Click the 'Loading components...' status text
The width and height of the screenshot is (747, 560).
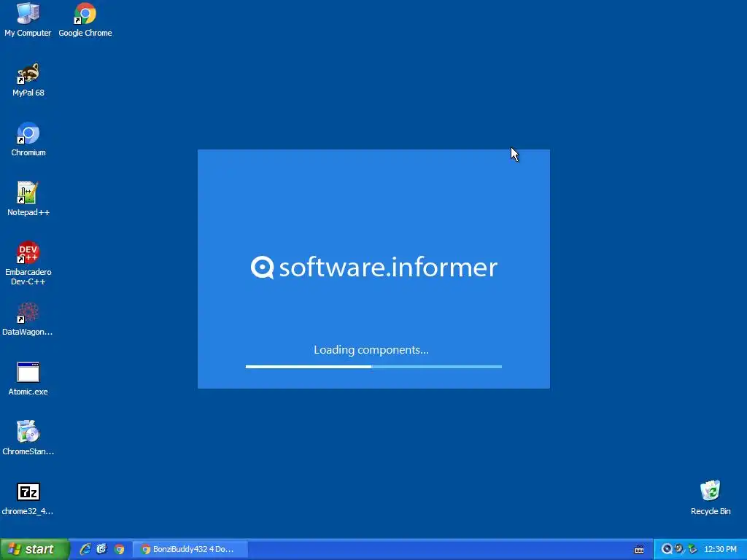click(x=371, y=350)
